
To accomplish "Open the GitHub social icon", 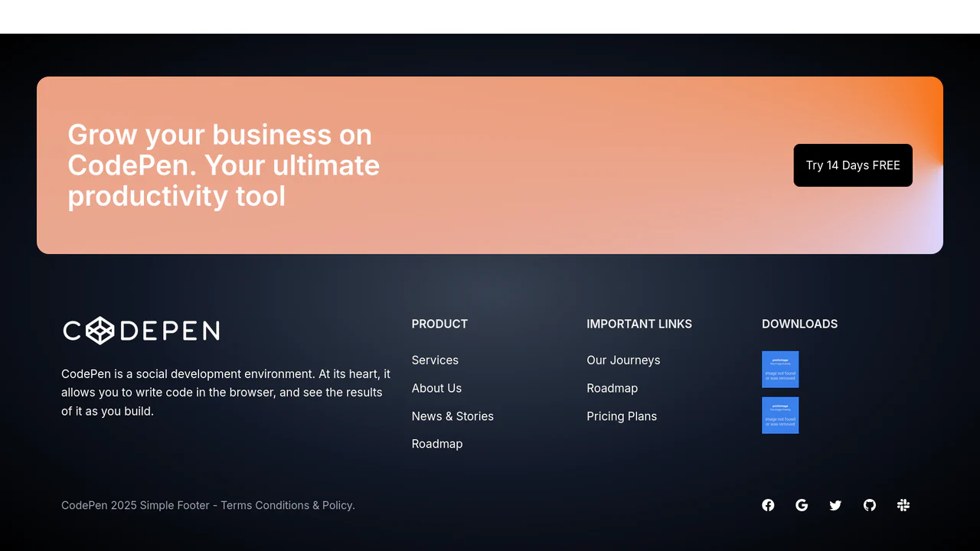I will tap(870, 505).
